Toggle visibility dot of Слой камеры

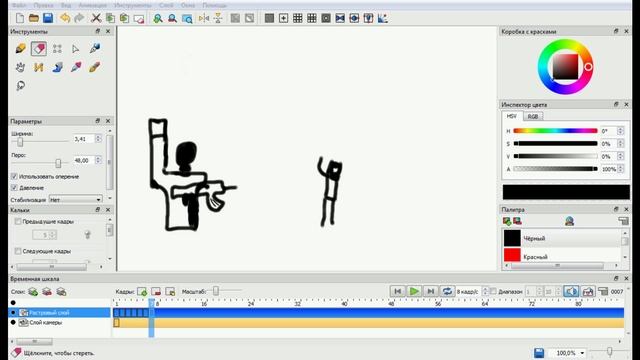(13, 322)
